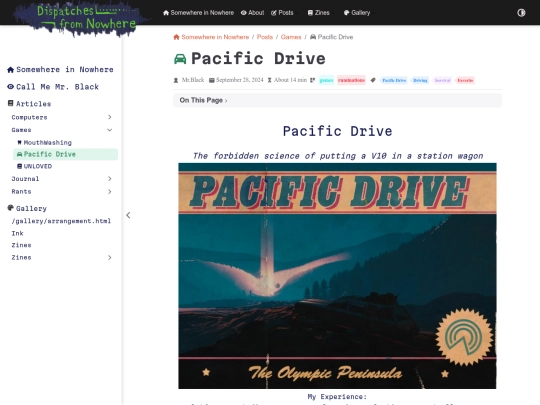Image resolution: width=540 pixels, height=405 pixels.
Task: Click the category icon before games tag
Action: click(x=312, y=80)
